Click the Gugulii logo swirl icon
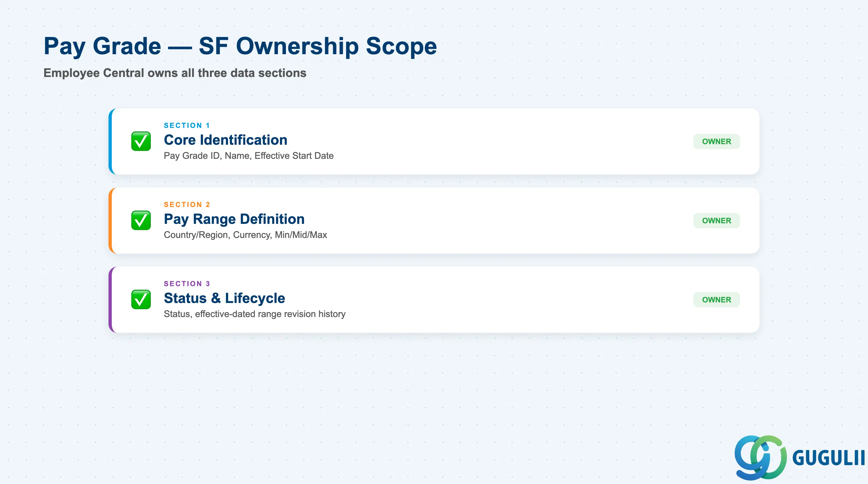 pos(761,457)
